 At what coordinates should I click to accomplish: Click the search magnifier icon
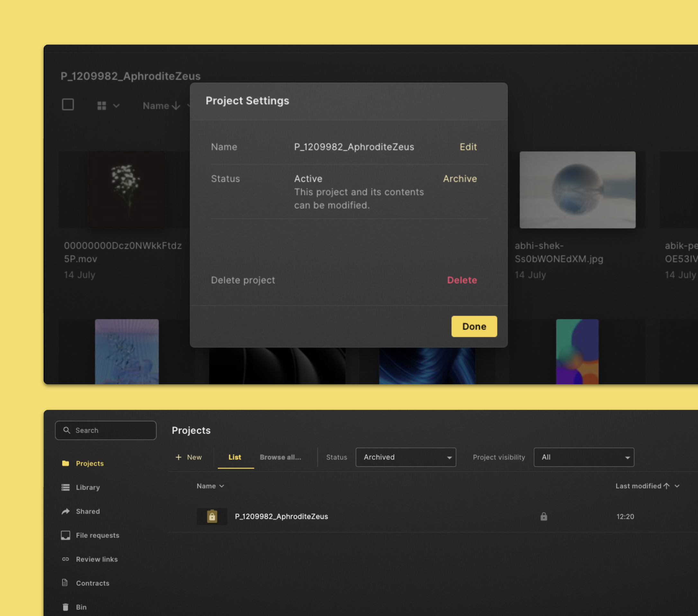[67, 430]
